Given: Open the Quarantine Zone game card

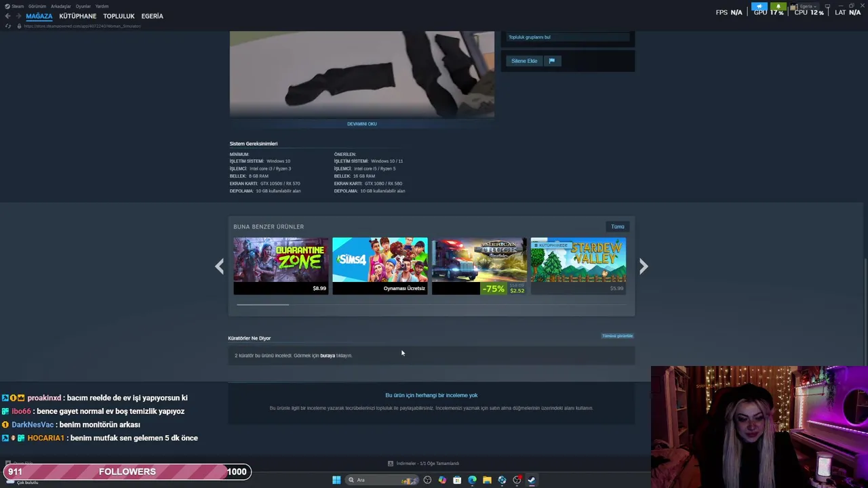Looking at the screenshot, I should 281,266.
